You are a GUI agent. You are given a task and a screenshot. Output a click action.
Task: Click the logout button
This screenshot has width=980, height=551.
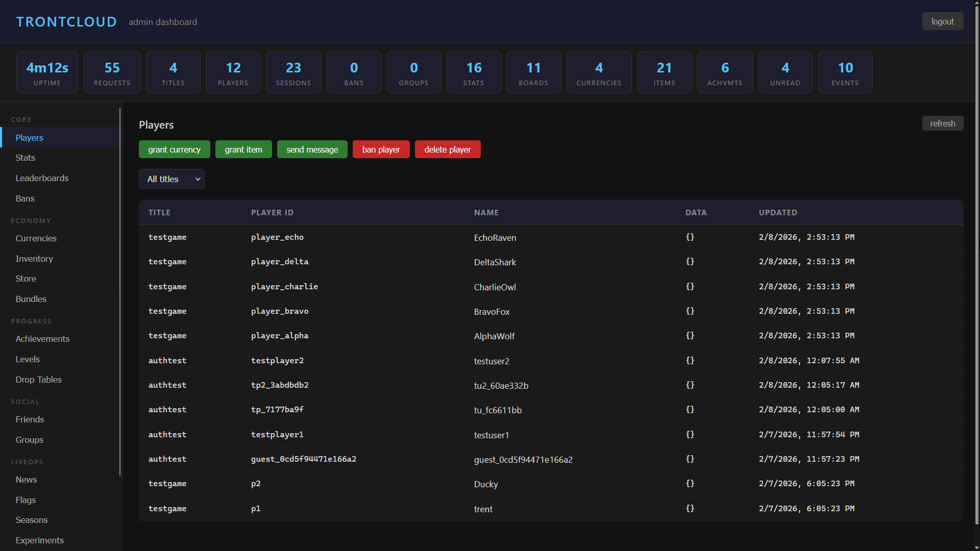point(942,21)
